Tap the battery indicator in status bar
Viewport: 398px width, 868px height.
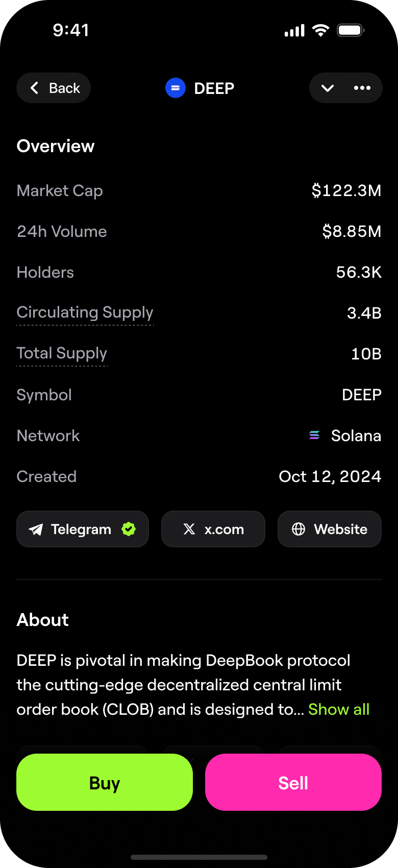coord(350,31)
